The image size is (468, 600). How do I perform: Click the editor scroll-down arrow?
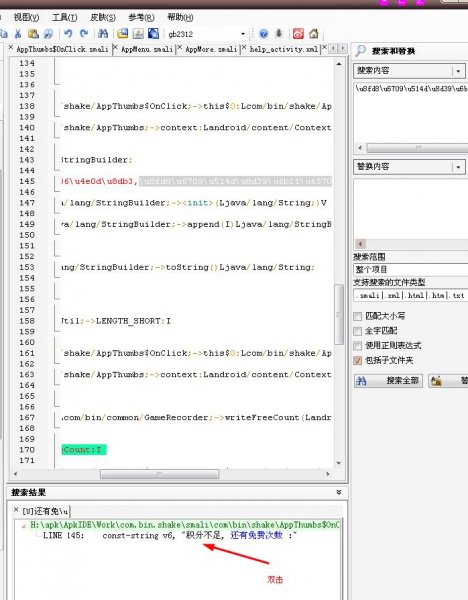339,463
